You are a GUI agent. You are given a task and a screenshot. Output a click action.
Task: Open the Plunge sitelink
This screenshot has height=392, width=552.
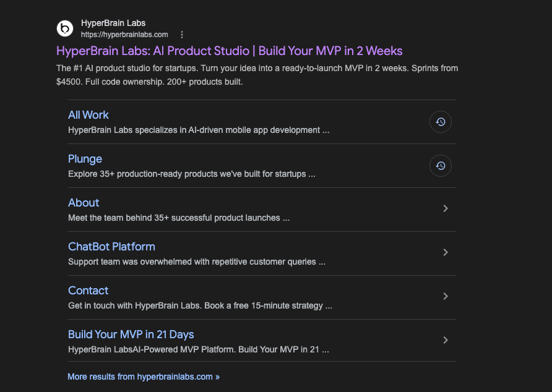[85, 159]
